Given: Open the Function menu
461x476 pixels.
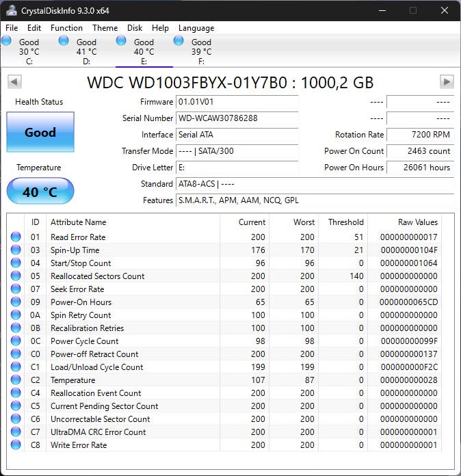Looking at the screenshot, I should 66,28.
